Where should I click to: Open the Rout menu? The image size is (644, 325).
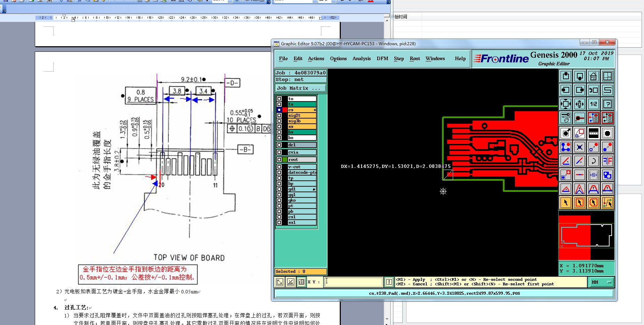coord(415,59)
